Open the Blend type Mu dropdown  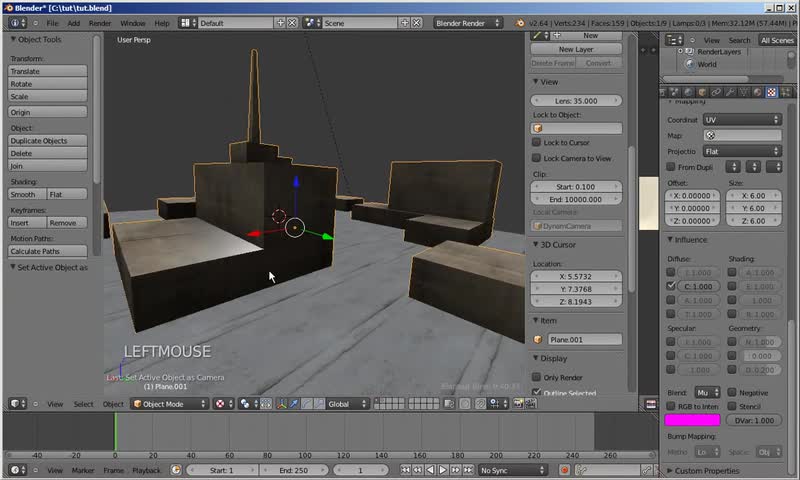pyautogui.click(x=707, y=392)
